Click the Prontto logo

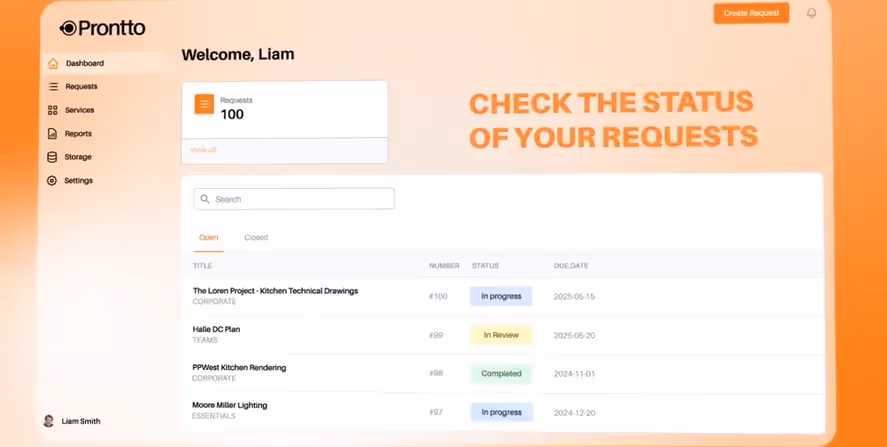pos(102,28)
